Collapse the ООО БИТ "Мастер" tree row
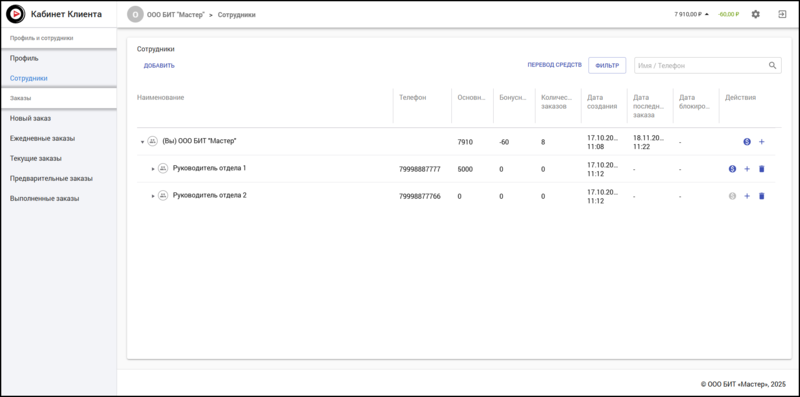Image resolution: width=800 pixels, height=397 pixels. [142, 142]
